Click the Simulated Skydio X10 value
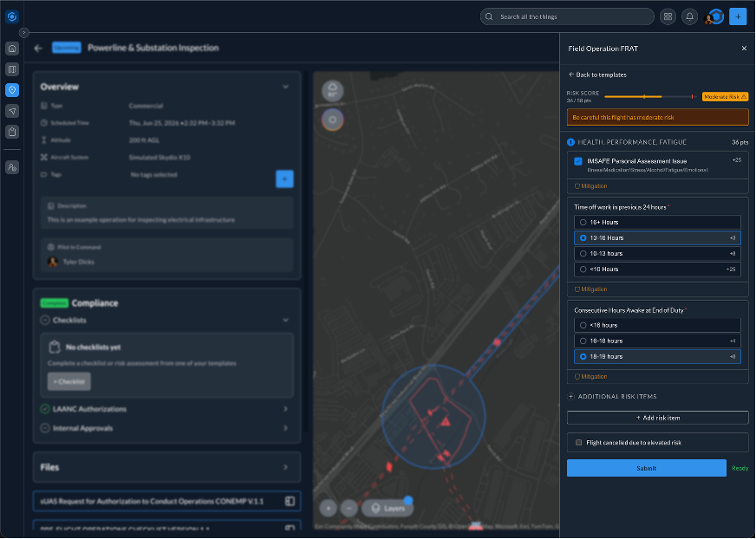The width and height of the screenshot is (756, 539). [x=160, y=158]
